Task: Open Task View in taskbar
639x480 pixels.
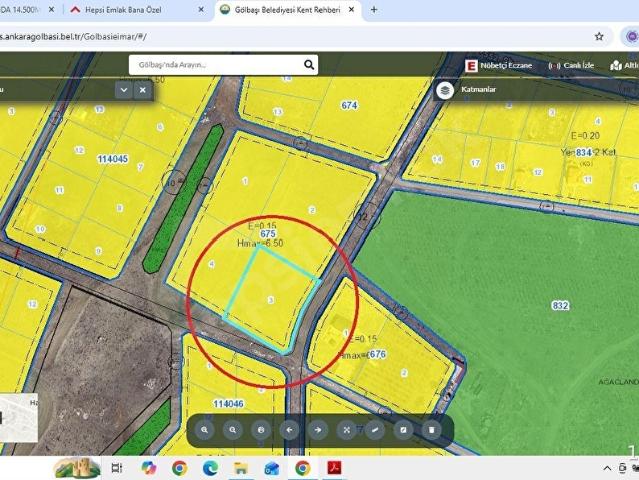Action: (x=117, y=468)
